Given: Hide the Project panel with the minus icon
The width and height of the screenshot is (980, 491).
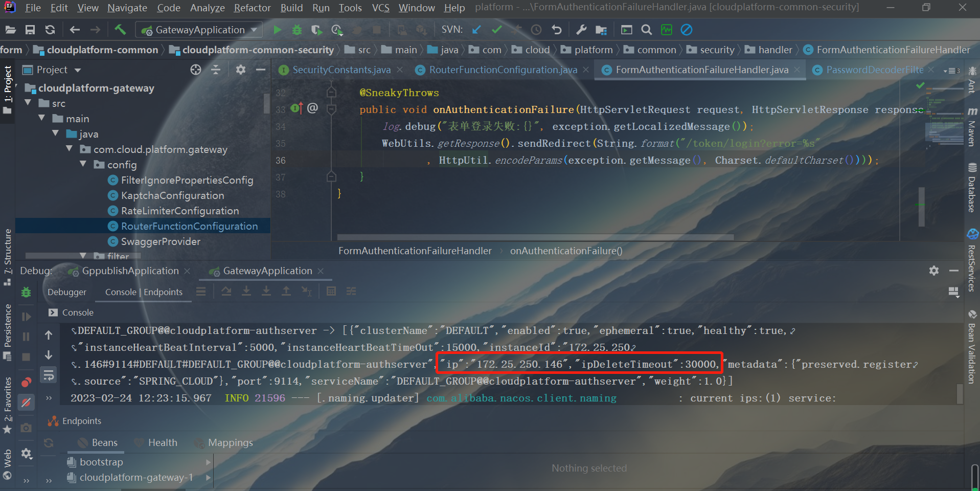Looking at the screenshot, I should [x=261, y=70].
